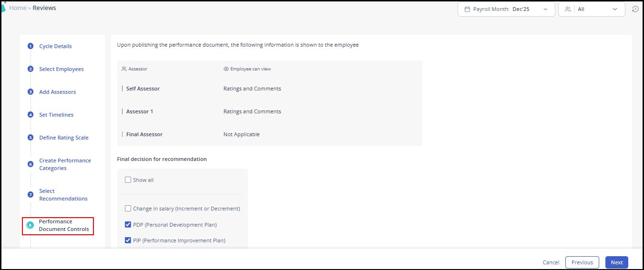Open Create Performance Categories step
The width and height of the screenshot is (644, 270).
65,164
